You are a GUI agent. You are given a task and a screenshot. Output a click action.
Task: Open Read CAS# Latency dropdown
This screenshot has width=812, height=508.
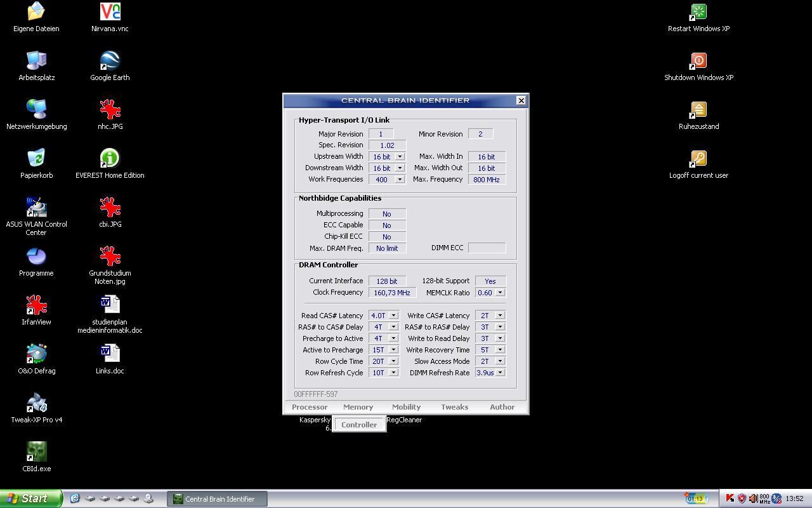393,315
